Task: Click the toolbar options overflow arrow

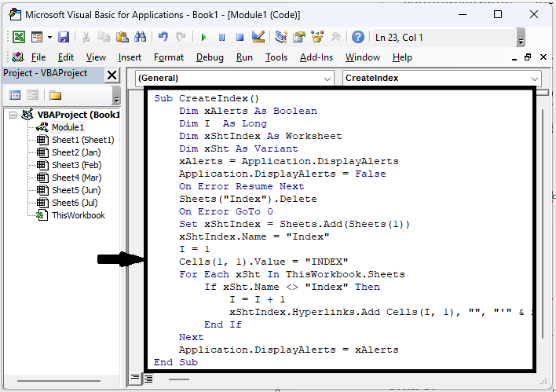Action: tap(521, 37)
